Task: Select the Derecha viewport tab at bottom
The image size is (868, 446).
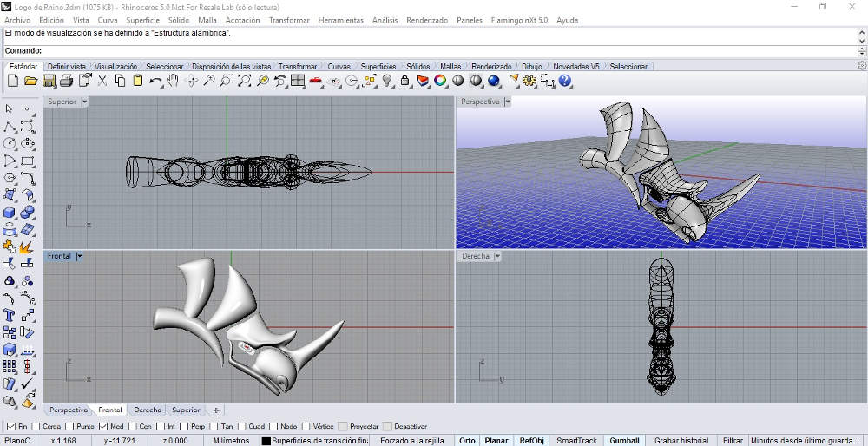Action: point(148,410)
